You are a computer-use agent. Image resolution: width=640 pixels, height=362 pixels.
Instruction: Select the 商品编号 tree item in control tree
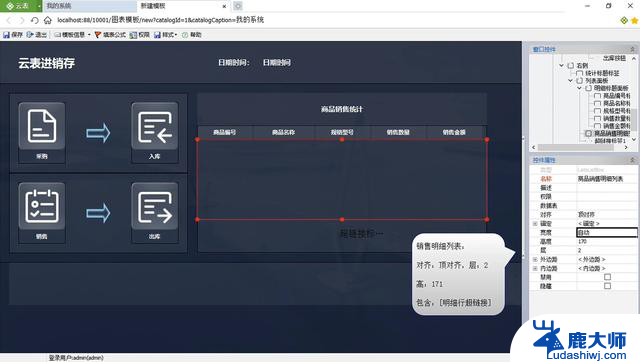(617, 95)
